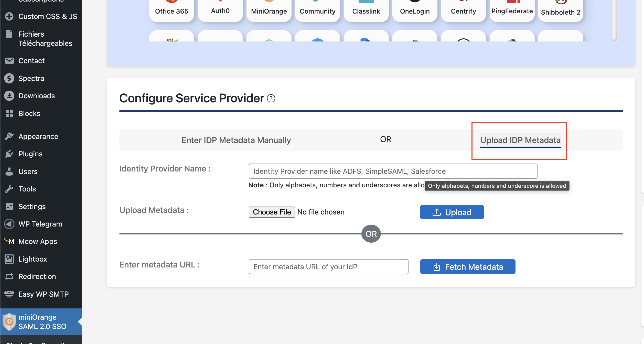The height and width of the screenshot is (344, 644).
Task: Click the Choose File button
Action: coord(272,212)
